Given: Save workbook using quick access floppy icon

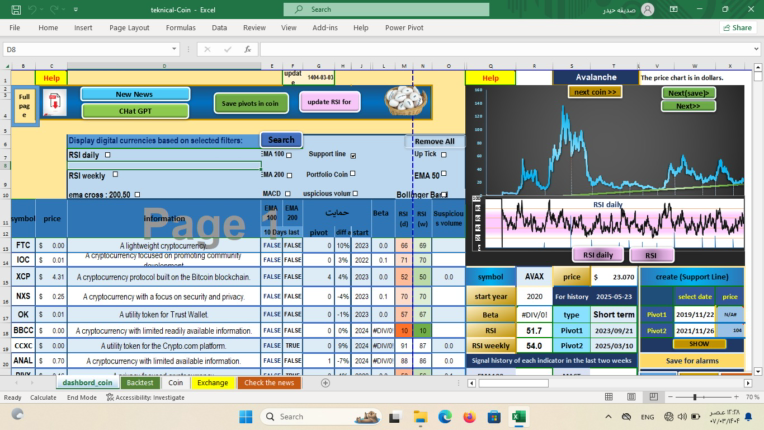Looking at the screenshot, I should [16, 9].
